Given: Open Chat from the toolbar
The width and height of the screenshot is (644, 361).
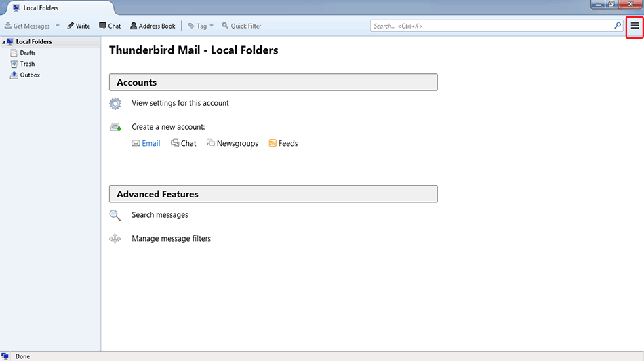Looking at the screenshot, I should (110, 26).
